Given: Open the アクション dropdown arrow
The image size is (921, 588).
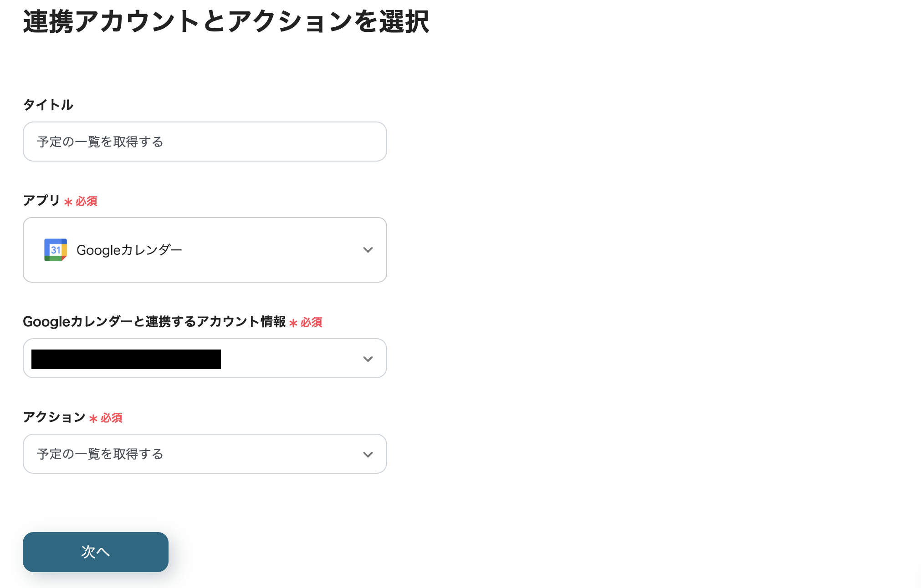Looking at the screenshot, I should (368, 454).
